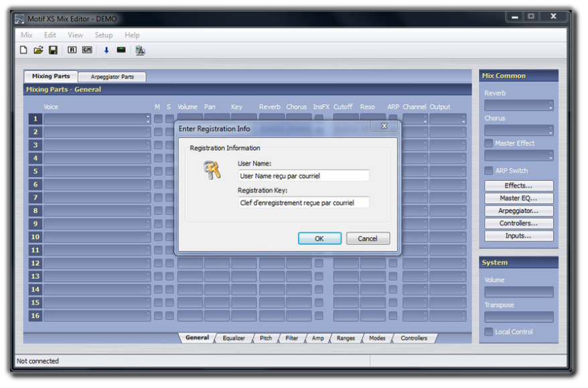
Task: Open the View menu
Action: click(x=76, y=35)
